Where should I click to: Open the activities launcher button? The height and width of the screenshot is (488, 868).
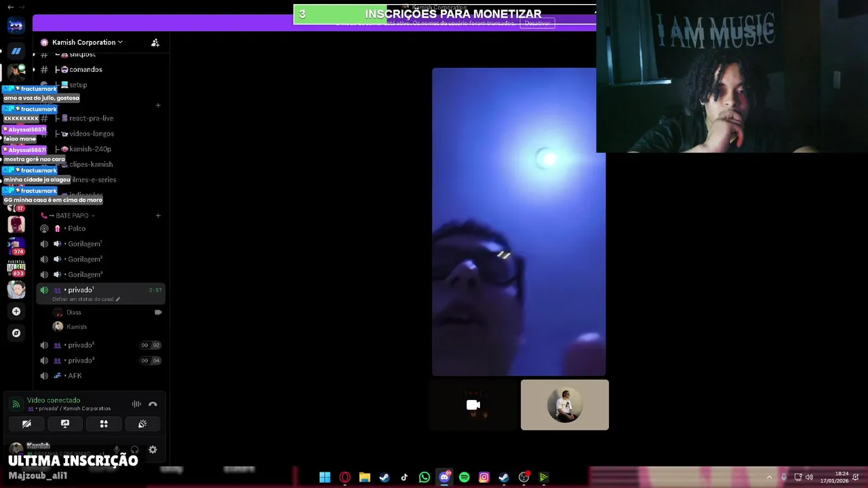[x=104, y=424]
